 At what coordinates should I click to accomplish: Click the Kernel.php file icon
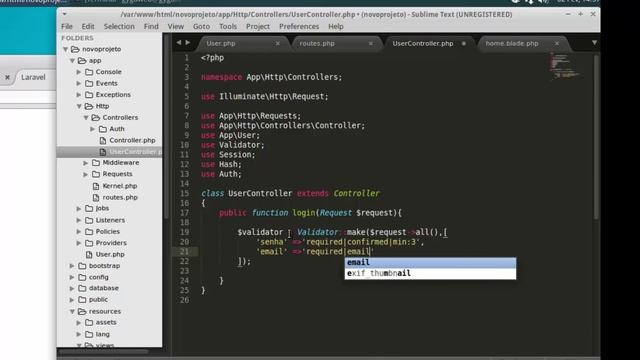(96, 186)
